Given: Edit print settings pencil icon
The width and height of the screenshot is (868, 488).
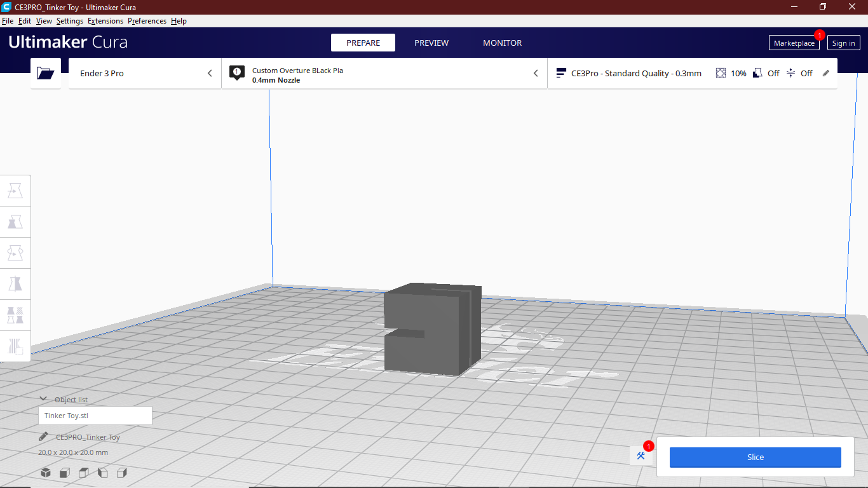Looking at the screenshot, I should coord(826,73).
